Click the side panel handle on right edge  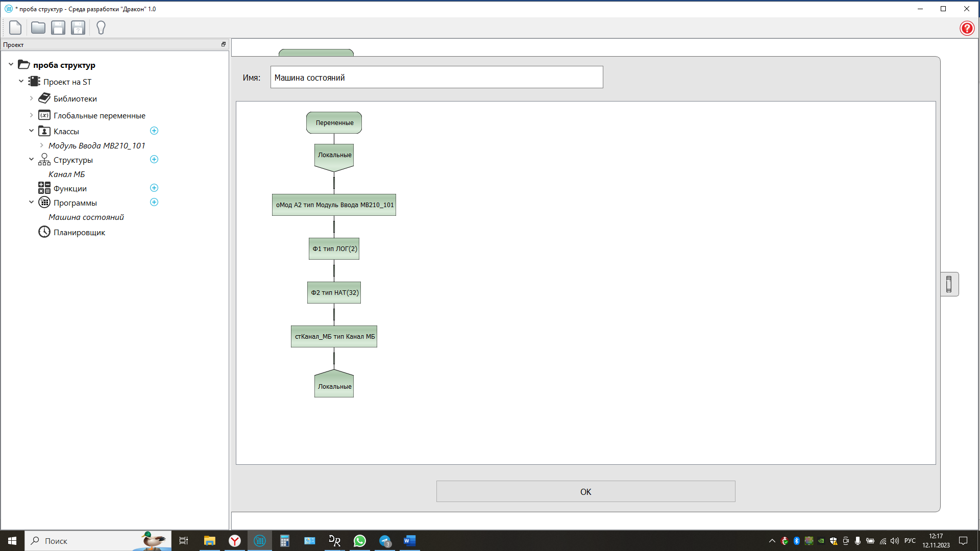tap(949, 284)
